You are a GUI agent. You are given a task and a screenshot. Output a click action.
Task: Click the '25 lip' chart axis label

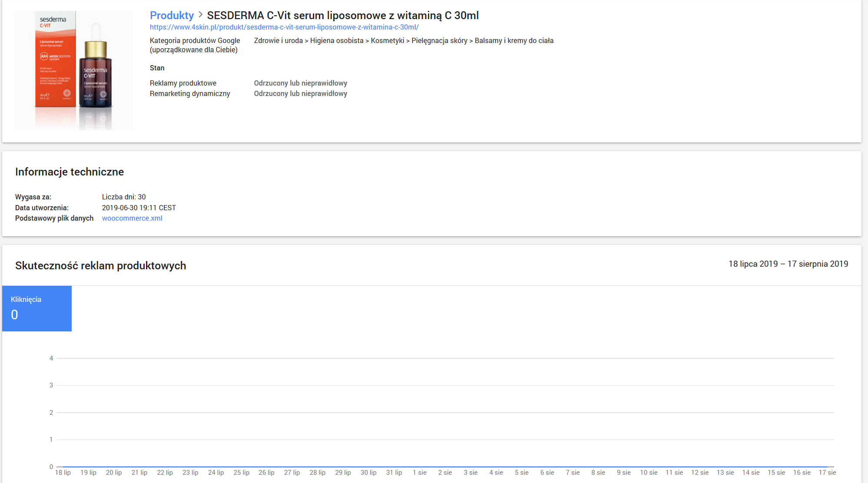242,473
